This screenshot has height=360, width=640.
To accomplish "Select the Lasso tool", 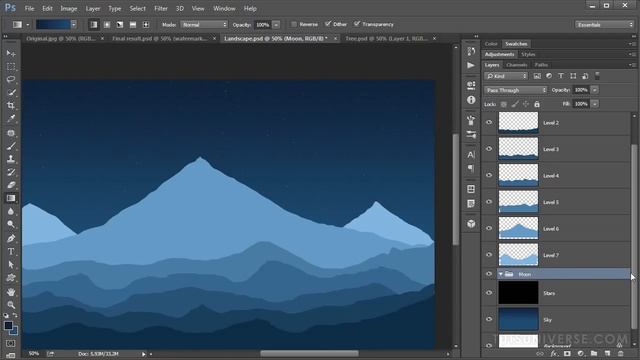I will tap(11, 79).
